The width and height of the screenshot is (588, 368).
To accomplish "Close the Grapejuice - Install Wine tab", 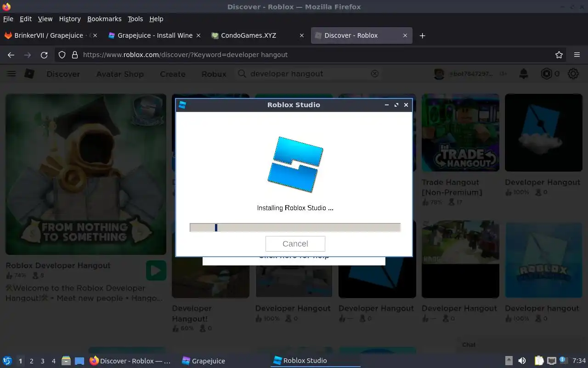I will coord(198,35).
